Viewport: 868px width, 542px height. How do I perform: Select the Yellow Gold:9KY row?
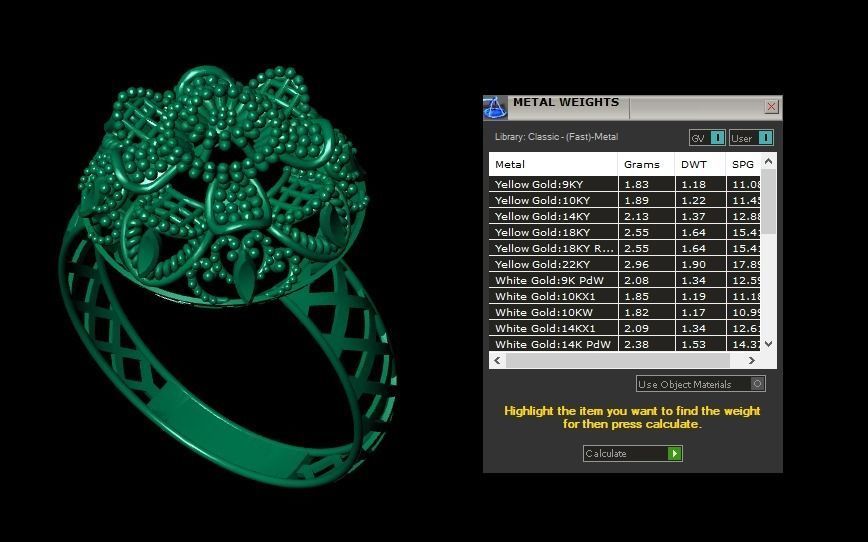(625, 184)
